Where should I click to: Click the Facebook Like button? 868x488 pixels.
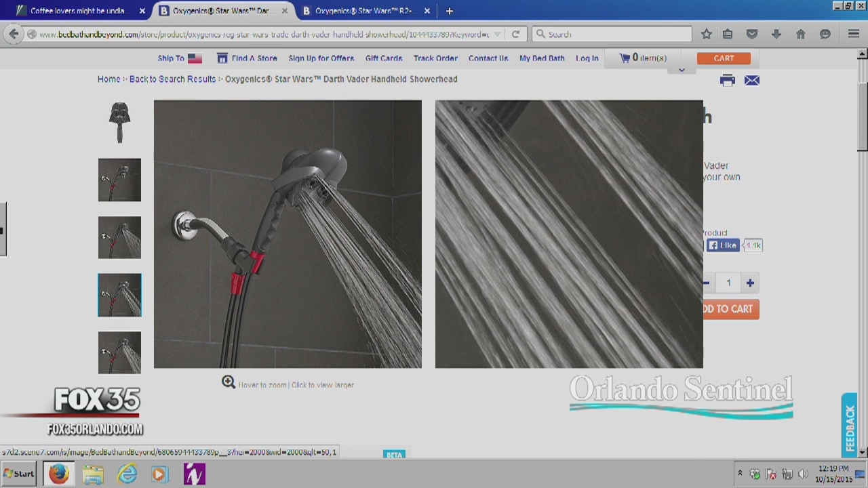click(x=723, y=245)
